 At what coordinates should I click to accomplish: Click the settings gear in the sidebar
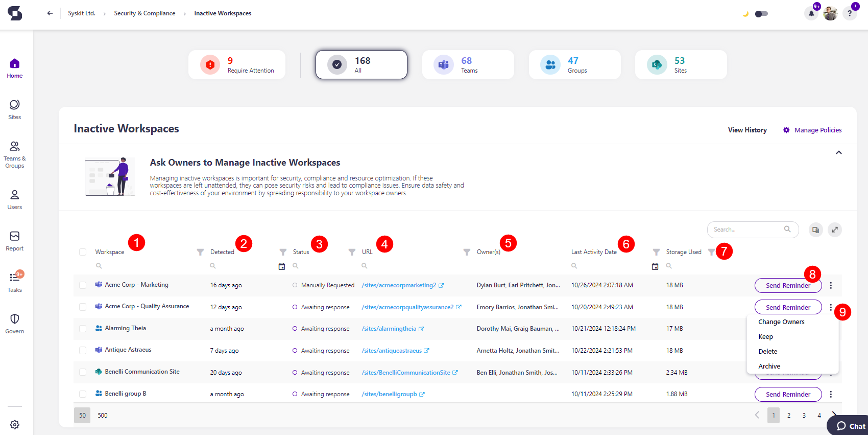pos(15,425)
